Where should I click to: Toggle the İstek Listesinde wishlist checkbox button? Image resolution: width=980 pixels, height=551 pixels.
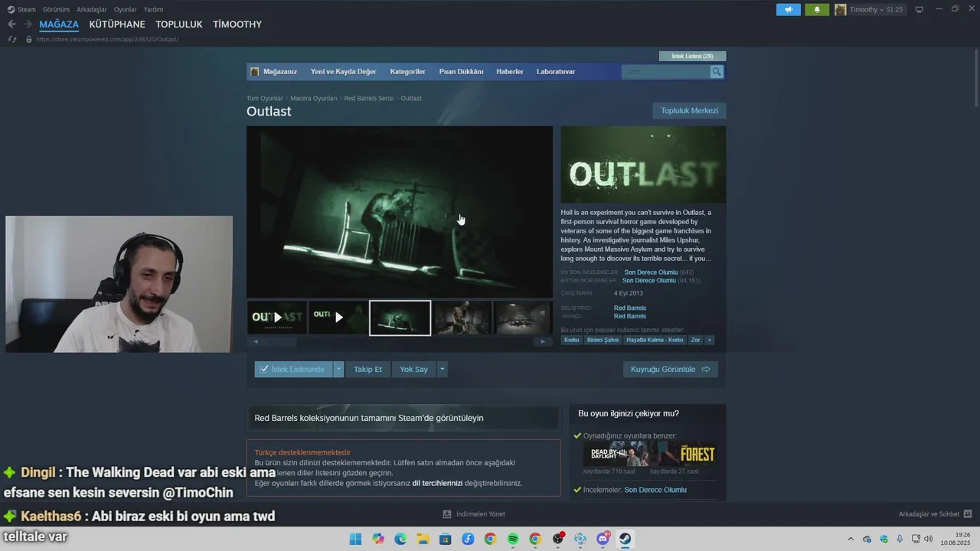293,369
